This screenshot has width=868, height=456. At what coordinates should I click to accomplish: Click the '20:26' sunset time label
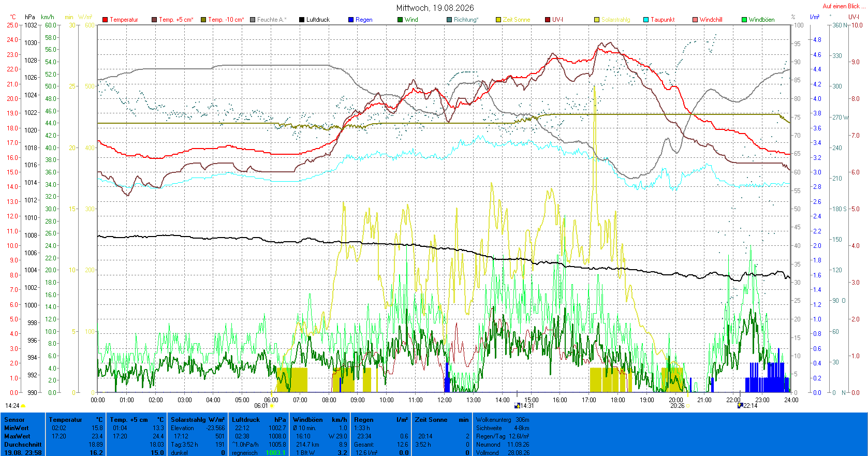pos(678,406)
